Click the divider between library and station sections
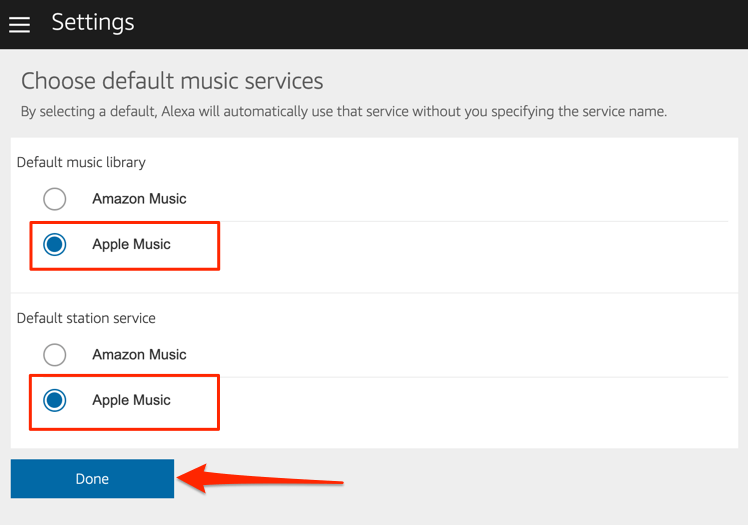The width and height of the screenshot is (748, 525). [x=373, y=293]
